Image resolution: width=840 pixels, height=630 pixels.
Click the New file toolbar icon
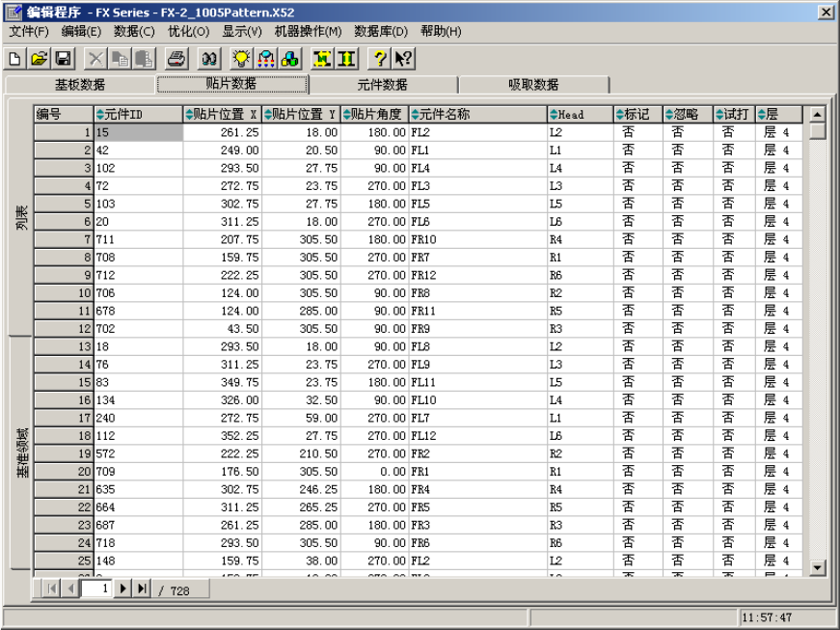[x=14, y=59]
